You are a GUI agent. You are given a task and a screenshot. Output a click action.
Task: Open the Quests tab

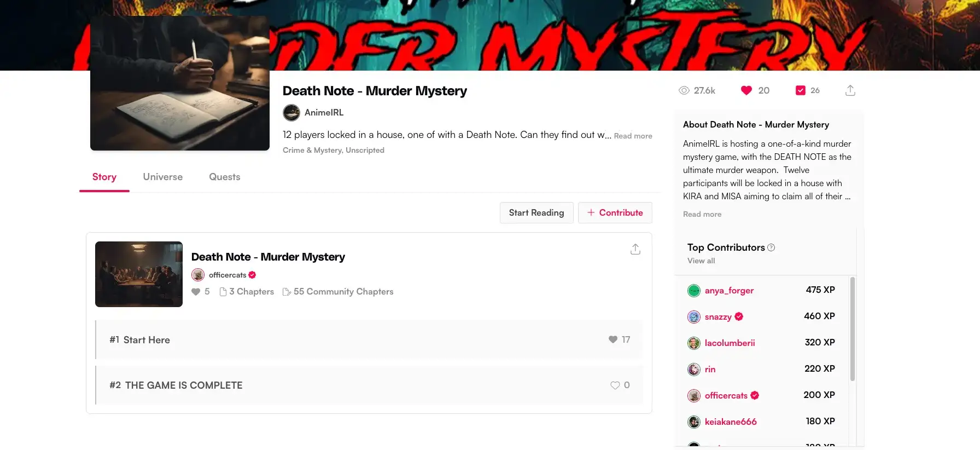[224, 177]
